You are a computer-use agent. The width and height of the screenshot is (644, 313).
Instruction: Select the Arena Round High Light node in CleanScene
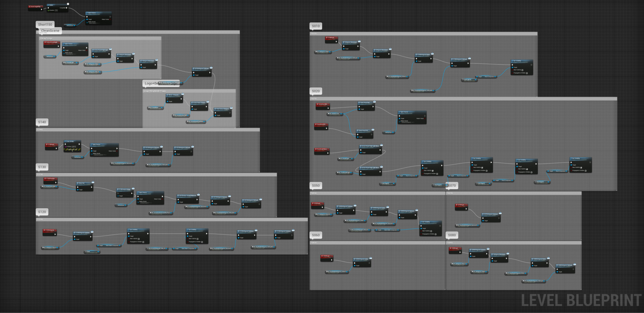pos(101,54)
